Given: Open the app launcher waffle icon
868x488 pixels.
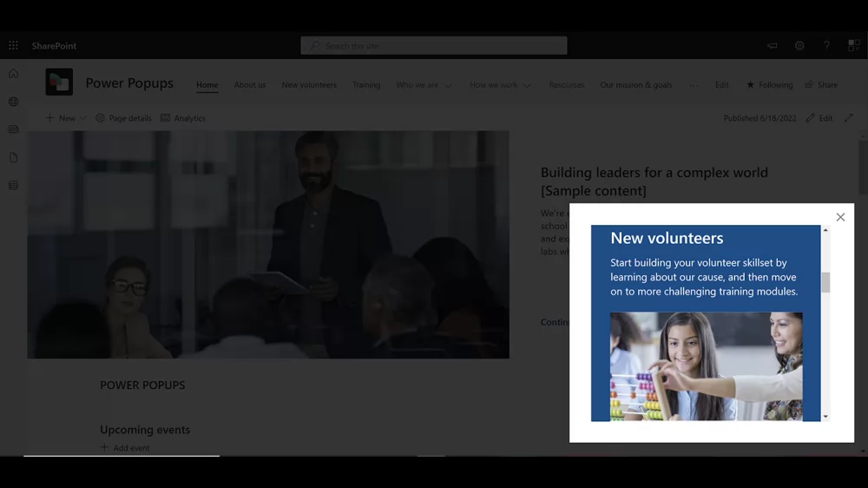Looking at the screenshot, I should pyautogui.click(x=13, y=45).
